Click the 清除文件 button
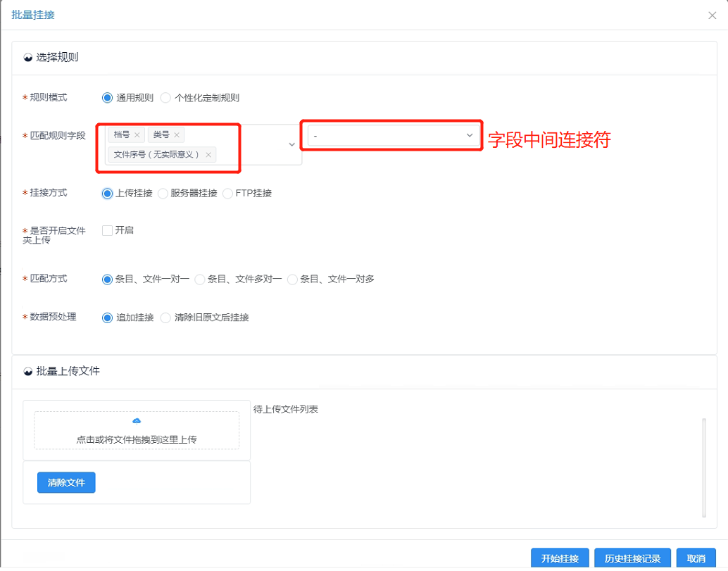728x571 pixels. 66,483
